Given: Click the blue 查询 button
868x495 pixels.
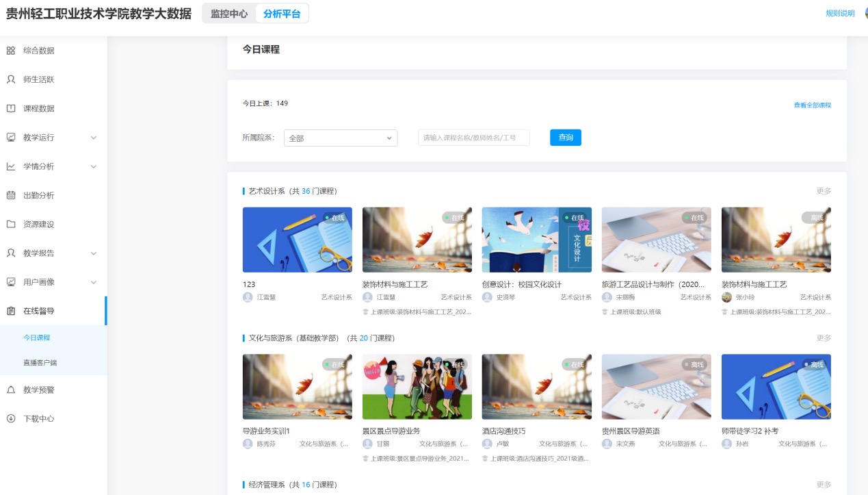Looking at the screenshot, I should click(565, 138).
